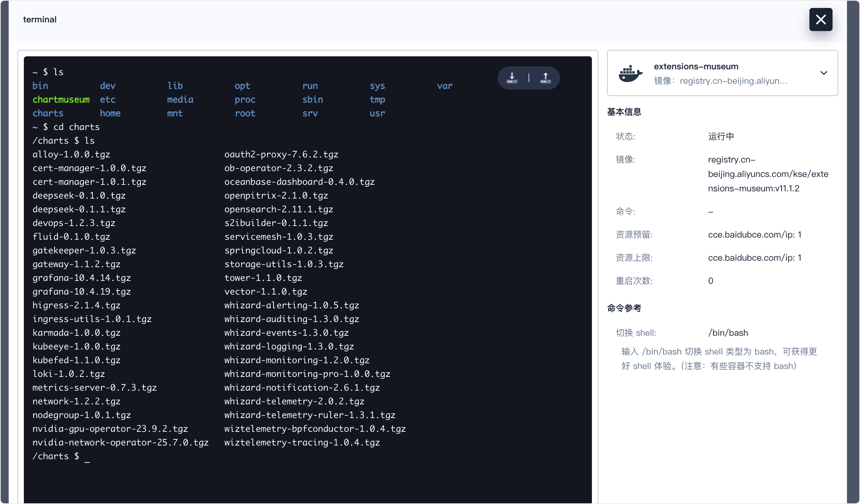Close the terminal dialog with X
The width and height of the screenshot is (860, 504).
pos(821,19)
